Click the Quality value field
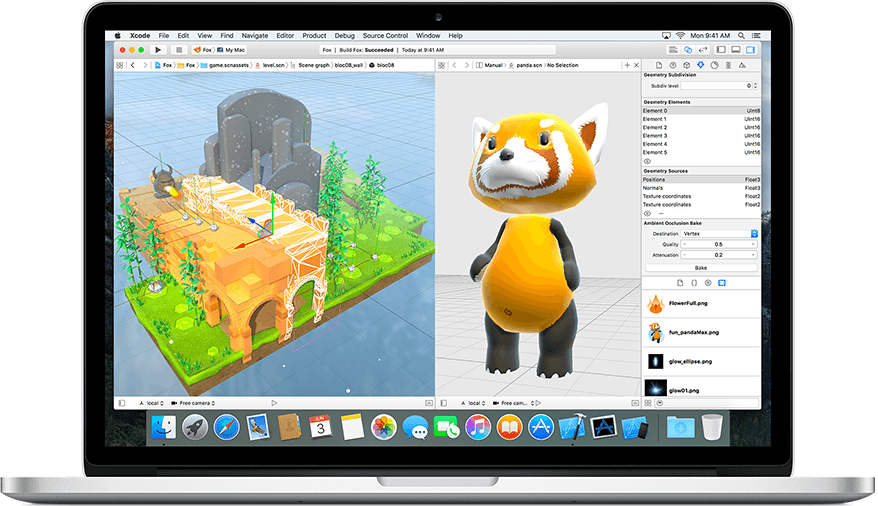Viewport: 878px width, 506px height. pyautogui.click(x=719, y=244)
